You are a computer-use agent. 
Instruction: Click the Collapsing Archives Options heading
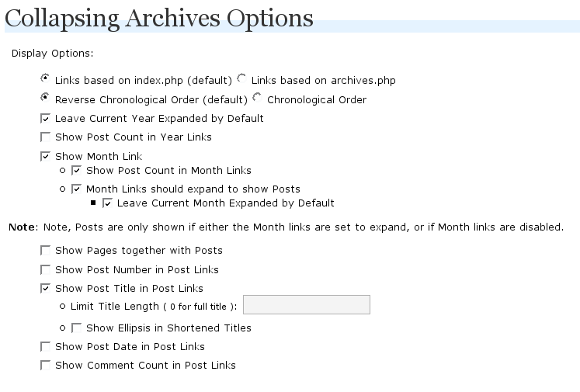pyautogui.click(x=159, y=19)
